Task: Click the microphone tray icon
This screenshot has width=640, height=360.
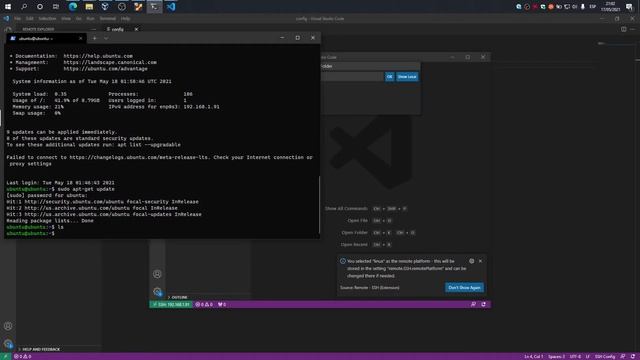Action: click(583, 7)
